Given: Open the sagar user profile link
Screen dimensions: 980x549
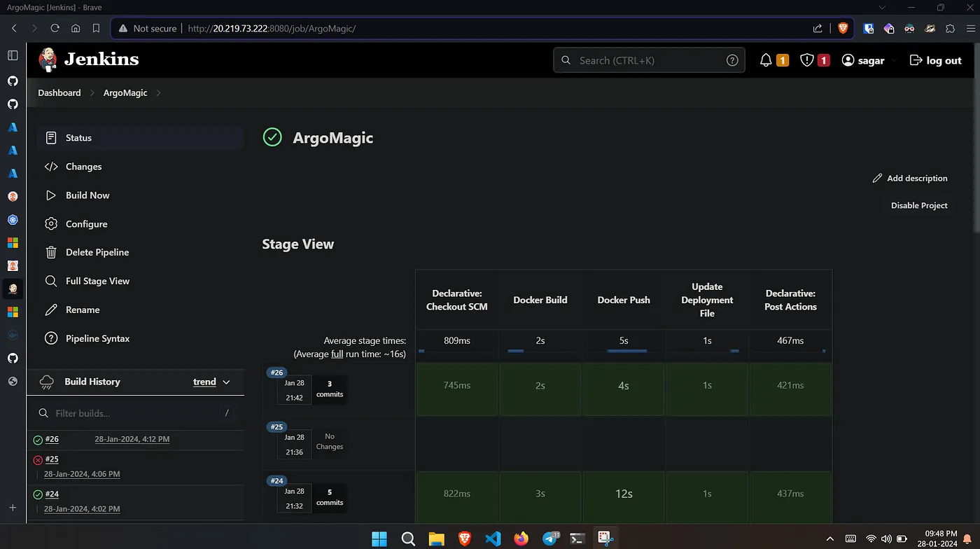Looking at the screenshot, I should (x=863, y=61).
